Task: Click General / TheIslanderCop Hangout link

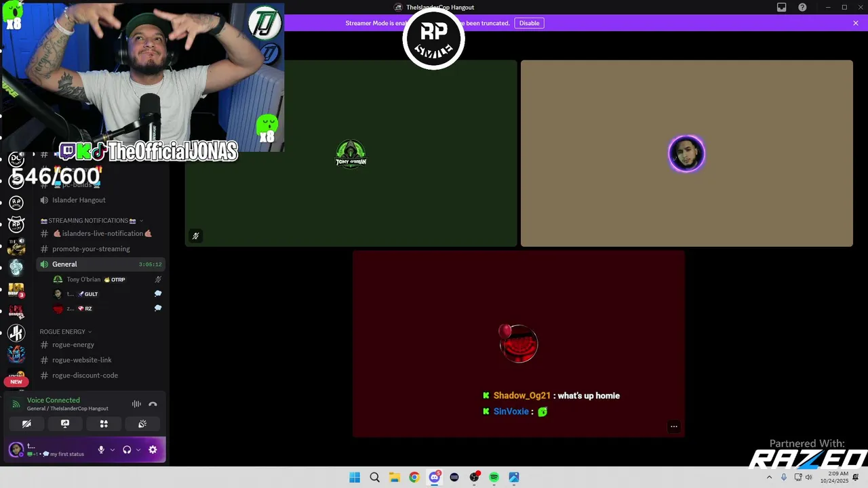Action: 68,409
